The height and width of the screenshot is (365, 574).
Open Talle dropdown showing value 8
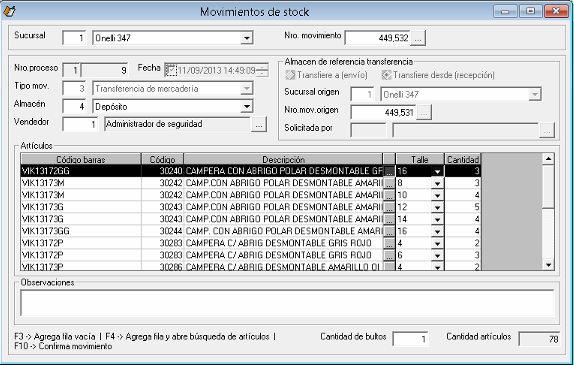tap(437, 183)
